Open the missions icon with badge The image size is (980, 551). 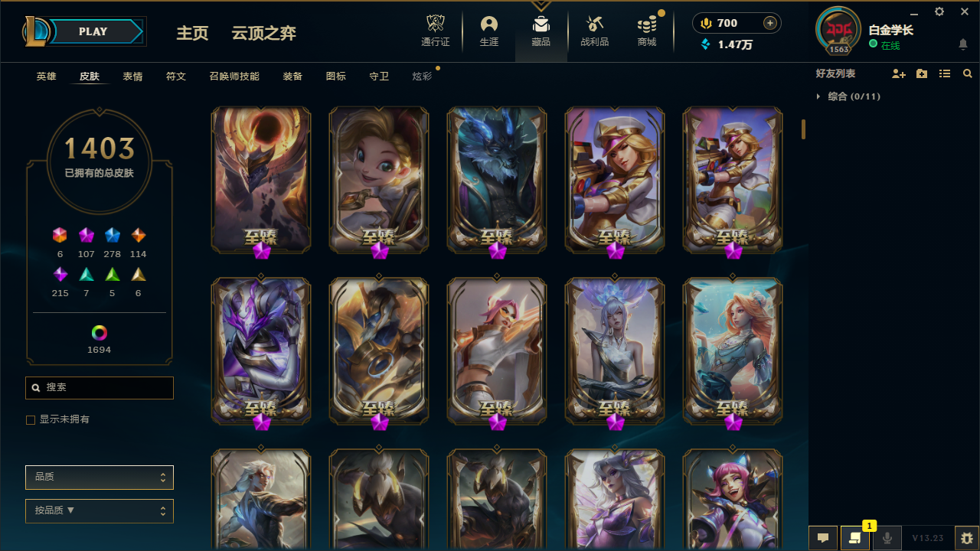854,538
